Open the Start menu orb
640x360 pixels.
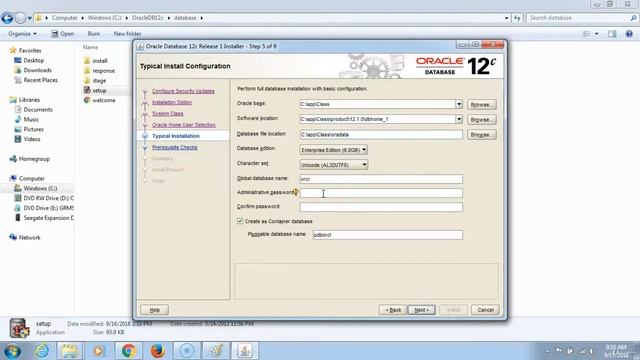pos(12,351)
